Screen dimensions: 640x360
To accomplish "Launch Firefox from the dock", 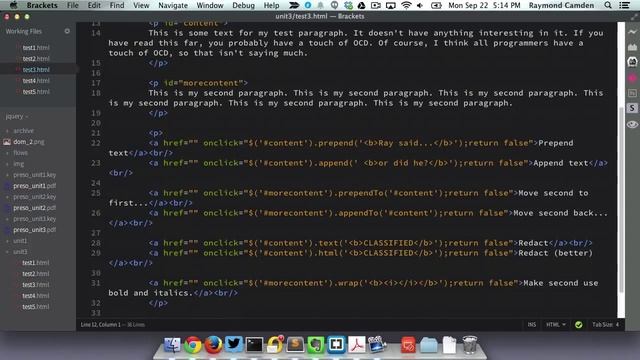I will tap(213, 345).
